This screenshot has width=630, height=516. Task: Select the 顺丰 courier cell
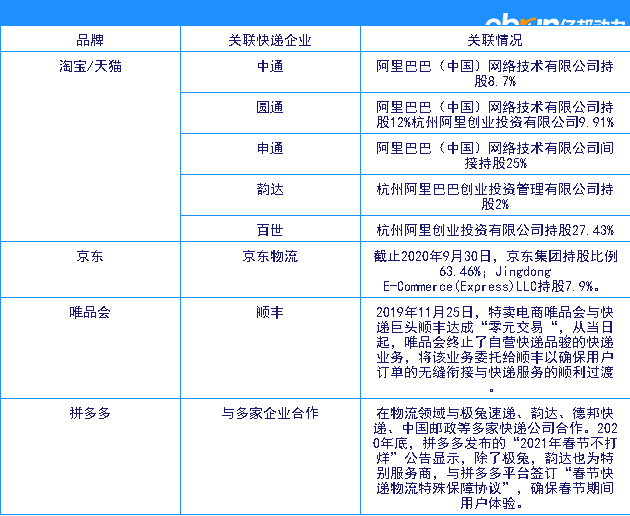pos(270,311)
